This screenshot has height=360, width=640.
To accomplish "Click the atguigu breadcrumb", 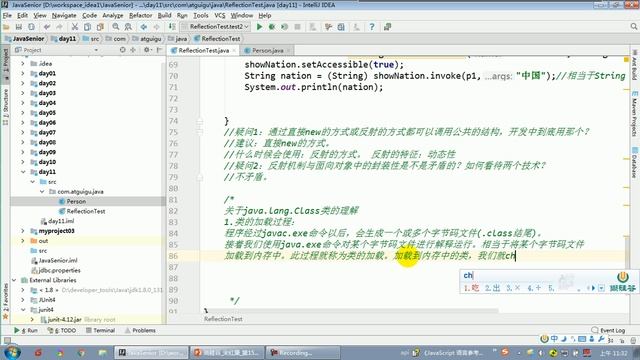I will pos(147,39).
